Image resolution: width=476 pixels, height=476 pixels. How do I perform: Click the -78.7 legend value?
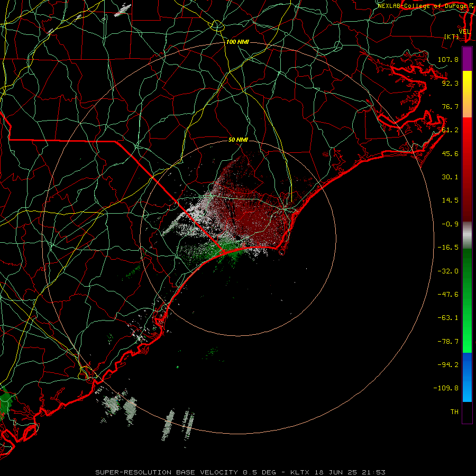pos(448,342)
